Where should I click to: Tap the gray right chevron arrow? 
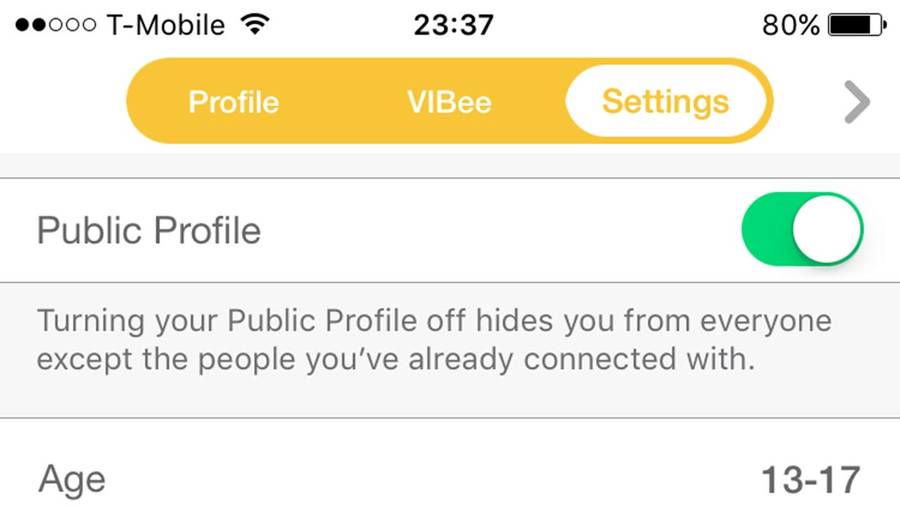tap(856, 102)
